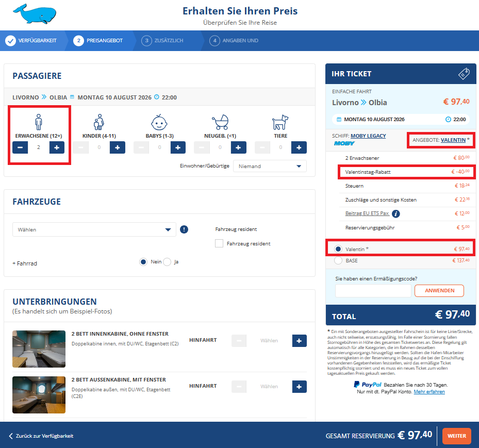Select the BASE fare radio button
The height and width of the screenshot is (448, 479).
(x=338, y=261)
